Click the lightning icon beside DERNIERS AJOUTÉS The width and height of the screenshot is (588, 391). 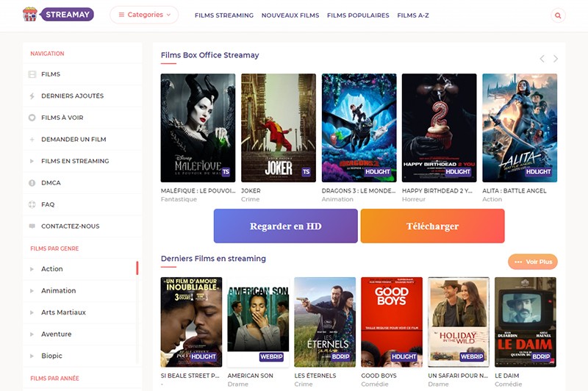point(32,96)
